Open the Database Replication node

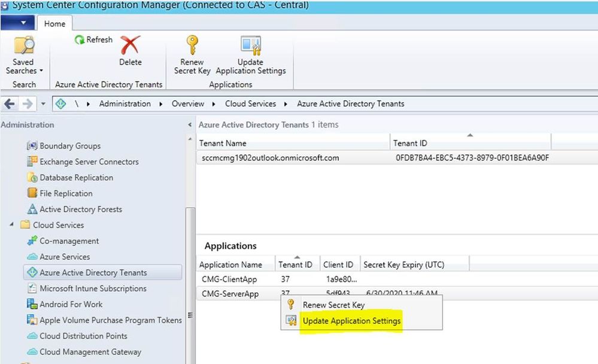tap(76, 177)
